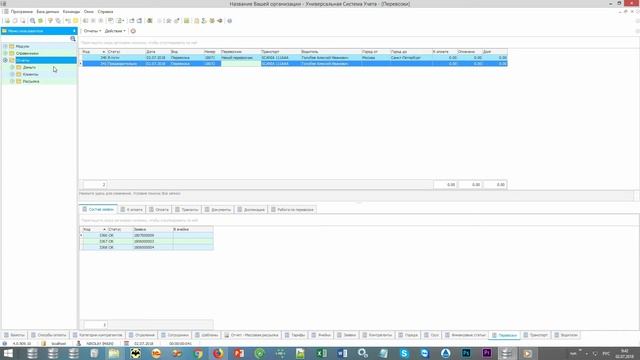
Task: Switch to the Транзиты tab
Action: [x=187, y=209]
